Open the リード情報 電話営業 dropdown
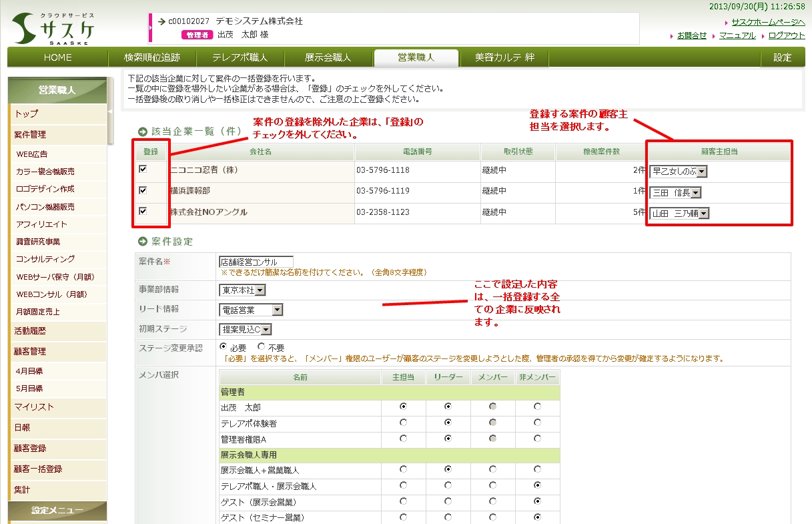This screenshot has height=524, width=812. click(x=277, y=310)
